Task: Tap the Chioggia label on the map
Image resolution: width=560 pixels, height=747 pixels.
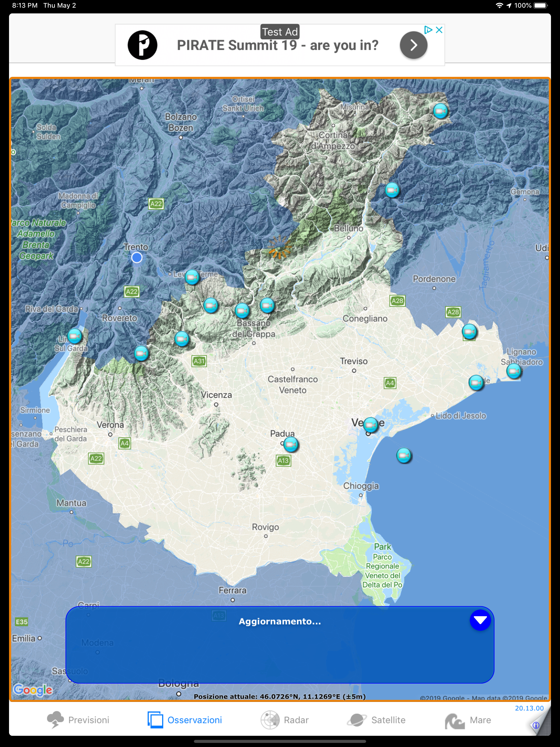Action: pyautogui.click(x=361, y=486)
